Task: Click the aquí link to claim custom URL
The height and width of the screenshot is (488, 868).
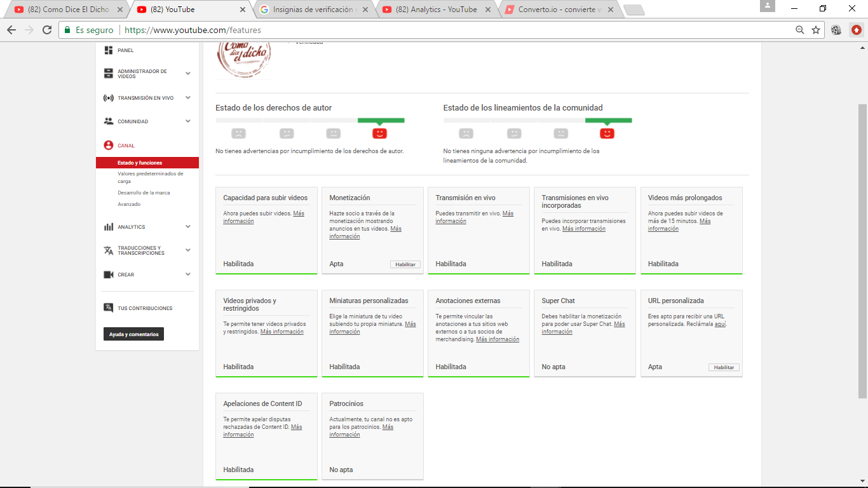Action: pyautogui.click(x=720, y=324)
